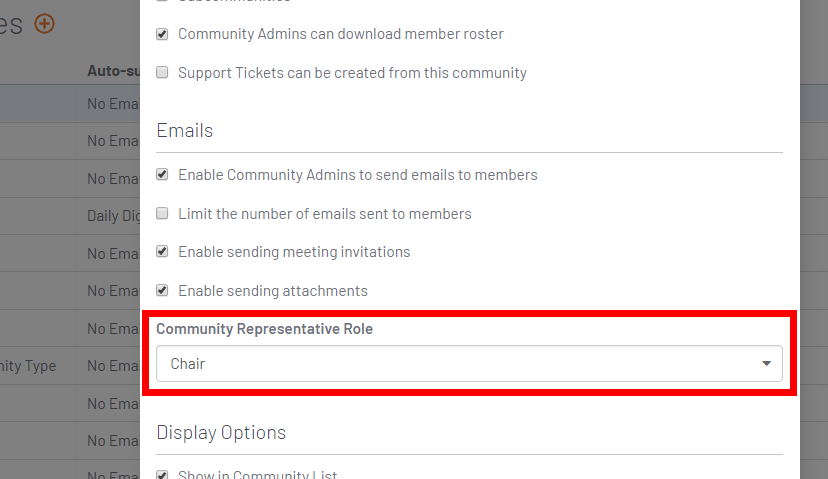Toggle Enable Community Admins to send emails checkbox
Viewport: 828px width, 479px height.
pos(162,174)
